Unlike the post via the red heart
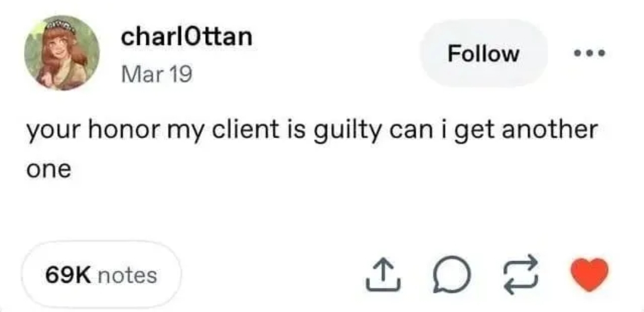This screenshot has width=644, height=312. coord(590,274)
